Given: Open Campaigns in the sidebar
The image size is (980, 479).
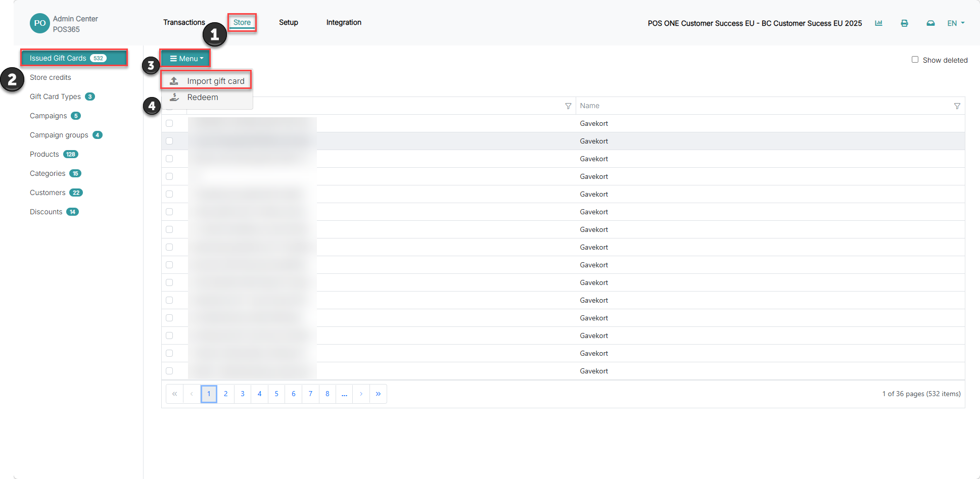Looking at the screenshot, I should pyautogui.click(x=55, y=116).
